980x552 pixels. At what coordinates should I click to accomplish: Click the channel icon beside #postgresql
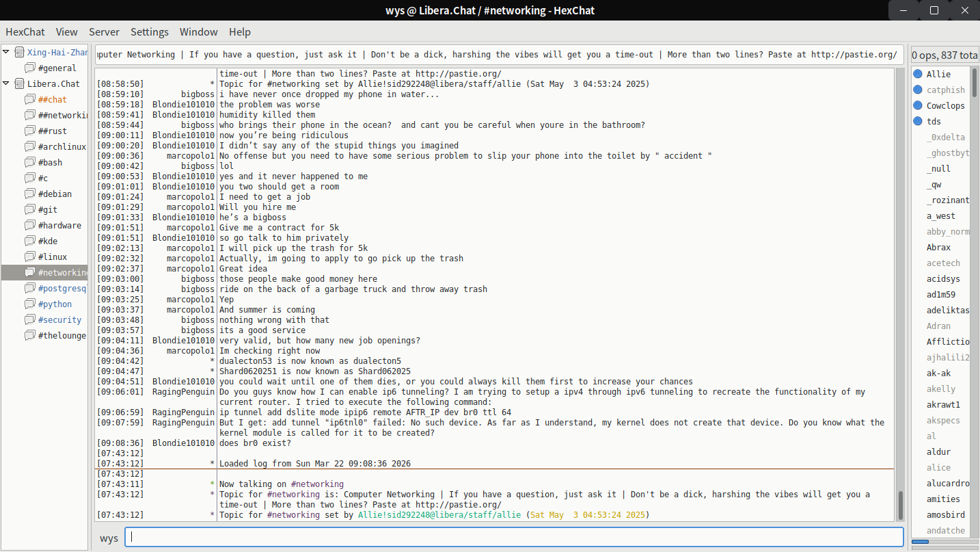(x=29, y=288)
